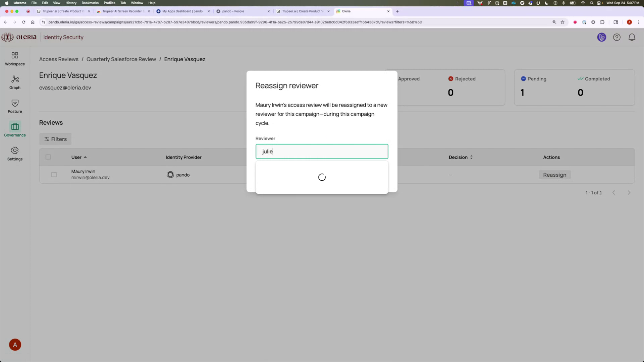Click the Oleria butterfly logo

tap(7, 37)
